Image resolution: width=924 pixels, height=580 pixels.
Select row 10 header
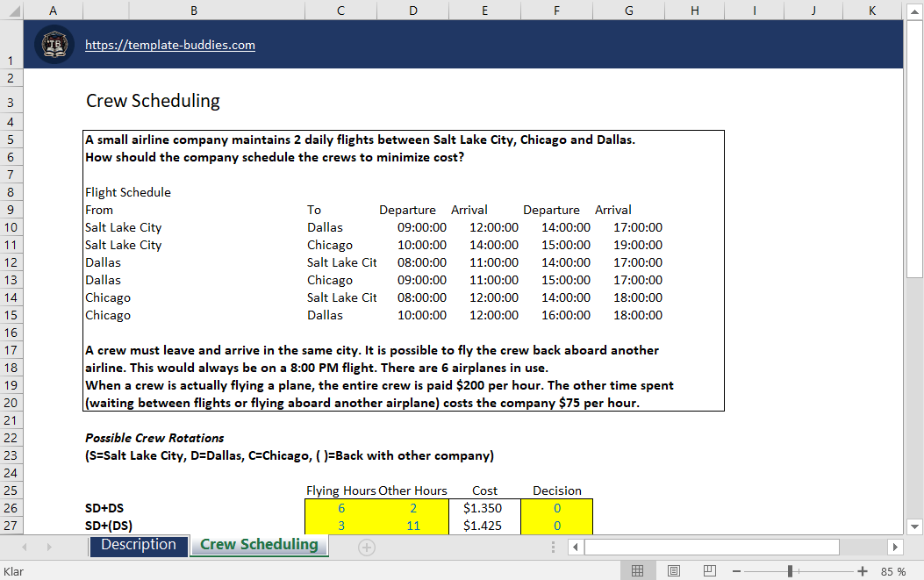11,227
